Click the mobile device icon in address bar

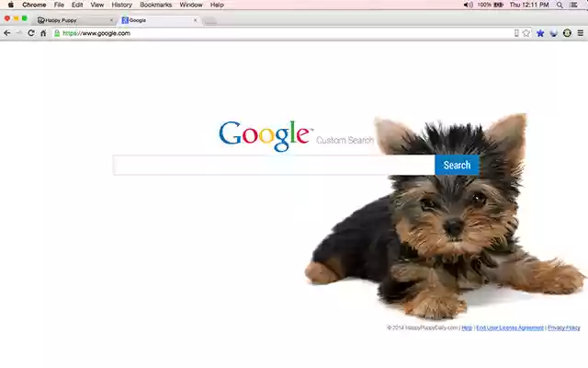pos(516,33)
